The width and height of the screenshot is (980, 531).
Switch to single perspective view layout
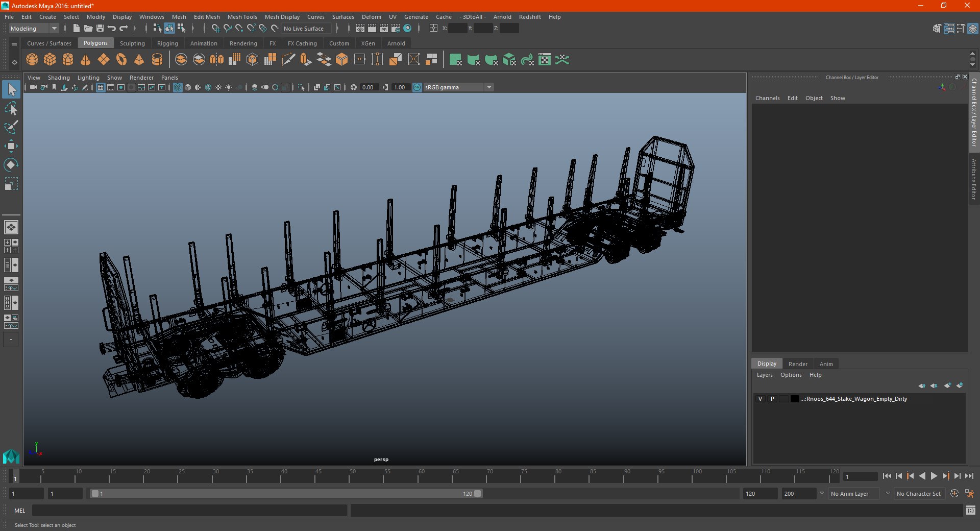(x=11, y=227)
